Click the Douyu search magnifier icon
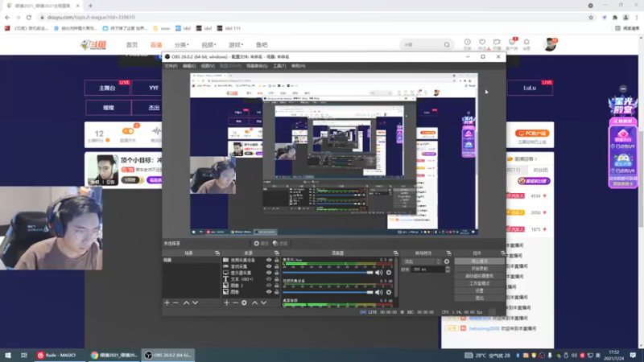 coord(447,45)
